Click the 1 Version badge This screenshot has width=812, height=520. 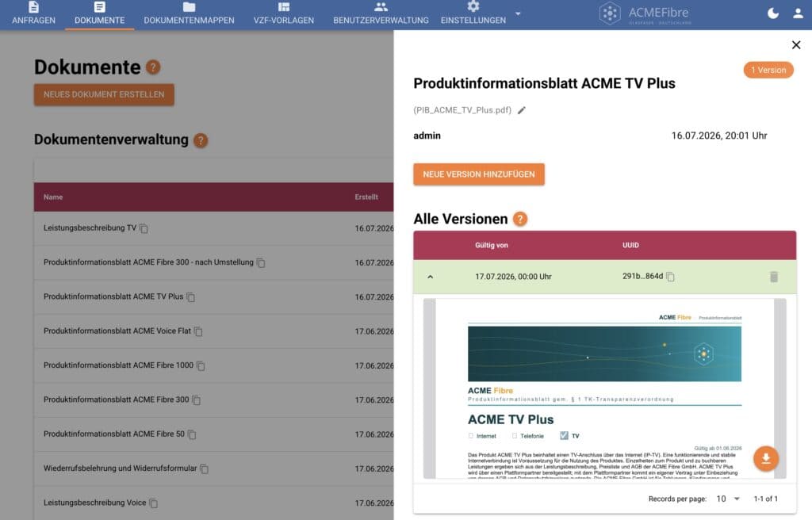click(x=768, y=70)
